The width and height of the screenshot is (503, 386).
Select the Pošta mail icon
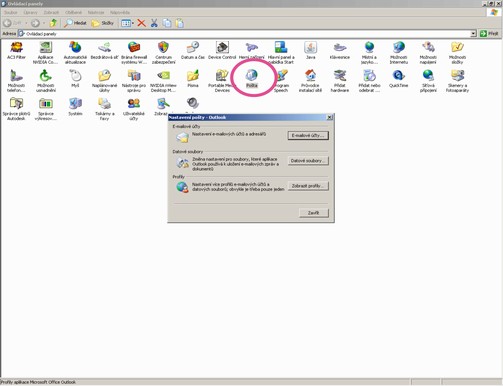point(252,76)
